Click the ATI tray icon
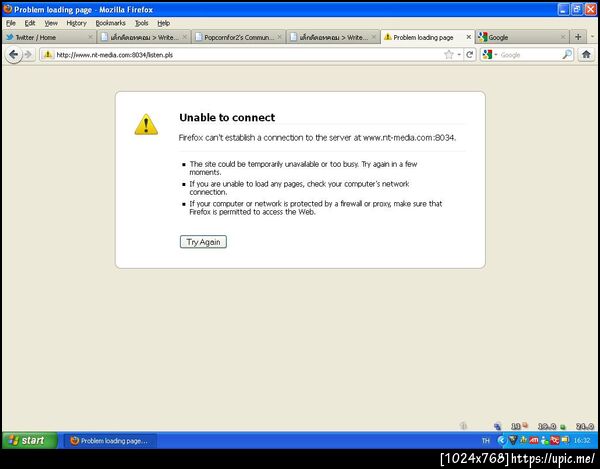The width and height of the screenshot is (600, 469). [x=534, y=441]
